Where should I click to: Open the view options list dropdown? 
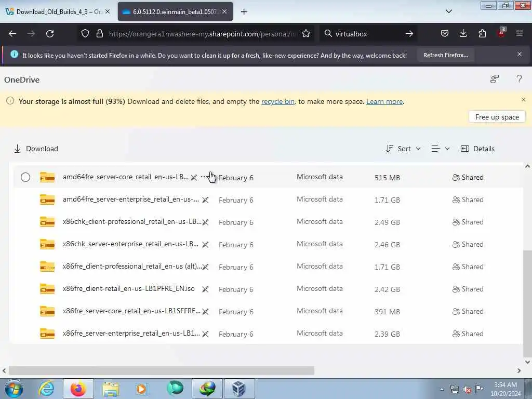click(441, 149)
